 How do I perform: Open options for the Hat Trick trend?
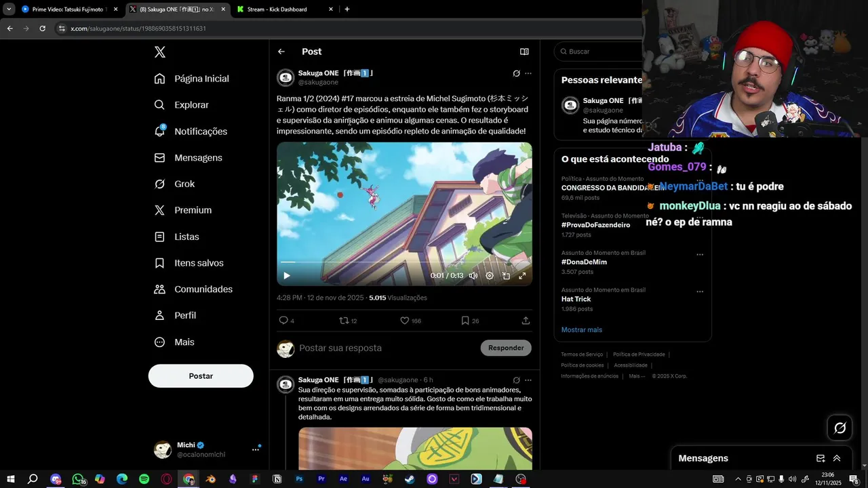[x=700, y=291]
